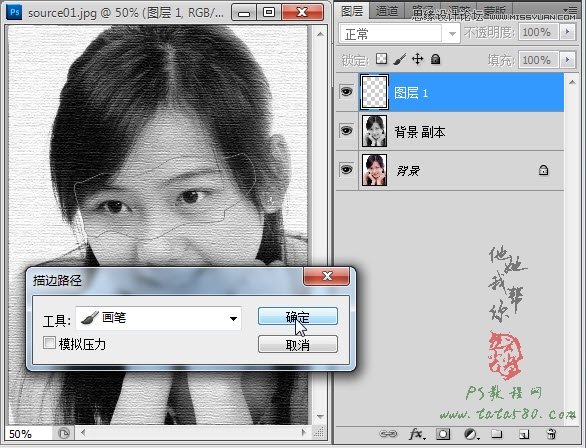Close the source01.jpg document window
Screen dimensions: 586x448
302,12
